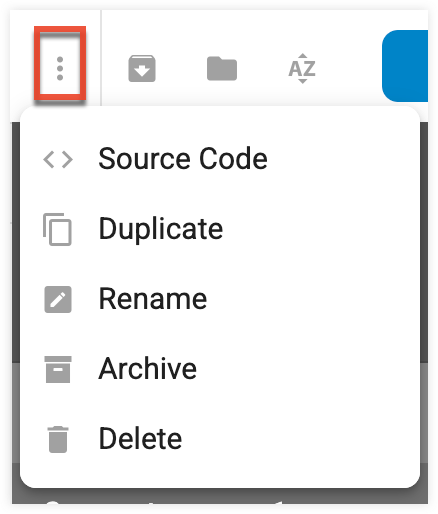The height and width of the screenshot is (514, 438).
Task: Click the Archive text label
Action: point(148,369)
